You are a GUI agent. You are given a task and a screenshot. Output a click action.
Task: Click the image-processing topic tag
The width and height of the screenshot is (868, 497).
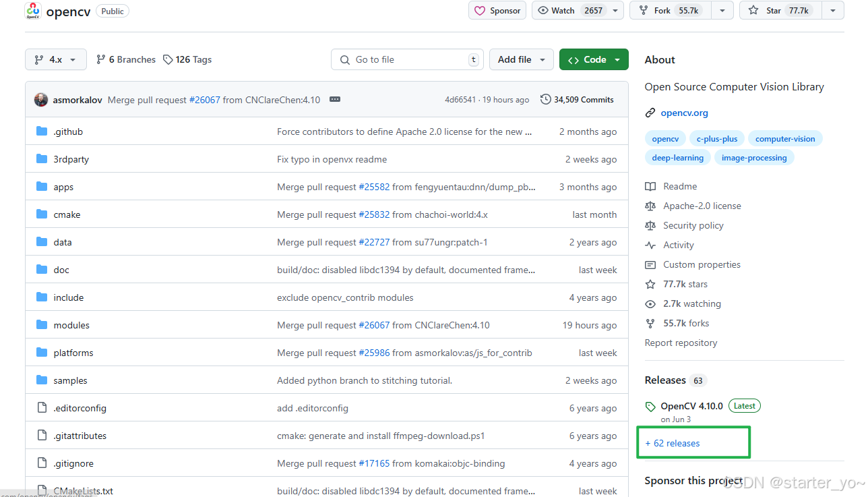pyautogui.click(x=754, y=158)
